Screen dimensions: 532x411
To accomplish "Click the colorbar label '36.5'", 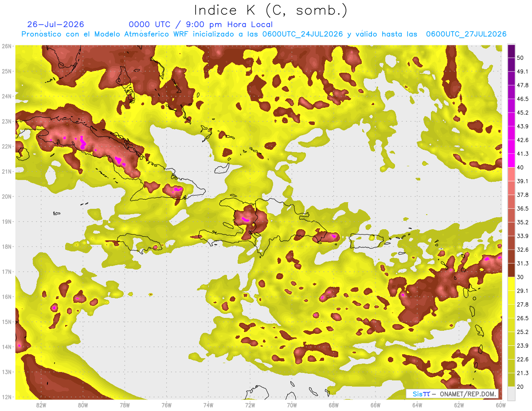I will (522, 208).
